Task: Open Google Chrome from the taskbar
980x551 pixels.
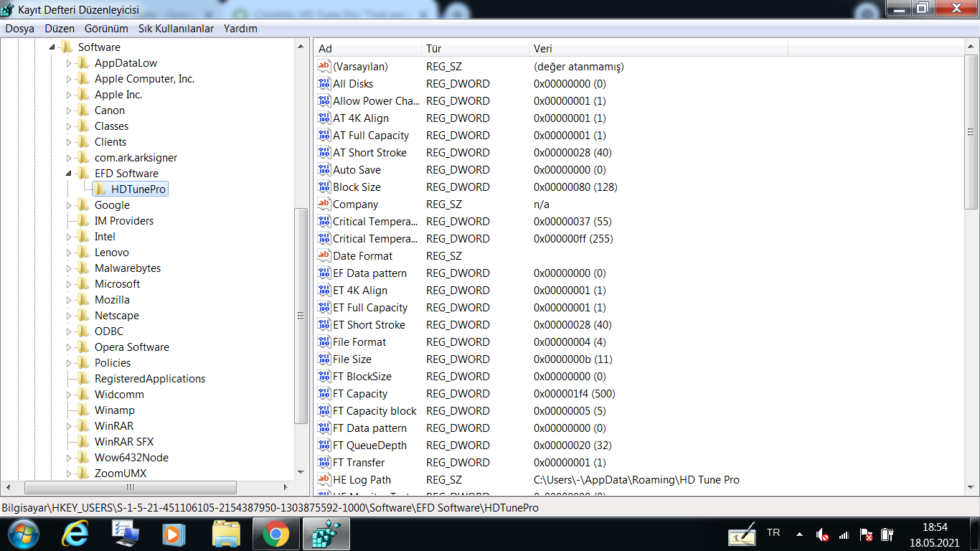Action: 275,534
